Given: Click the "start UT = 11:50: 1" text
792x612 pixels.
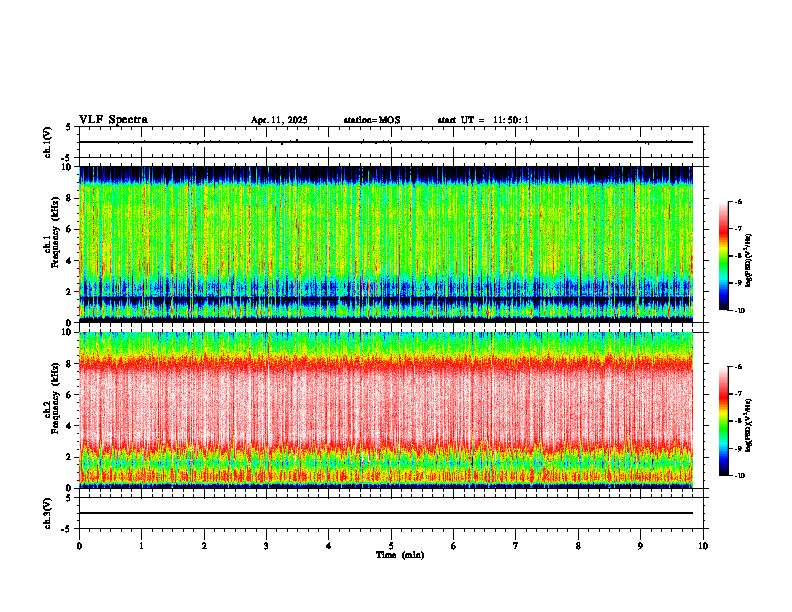Looking at the screenshot, I should pos(483,120).
